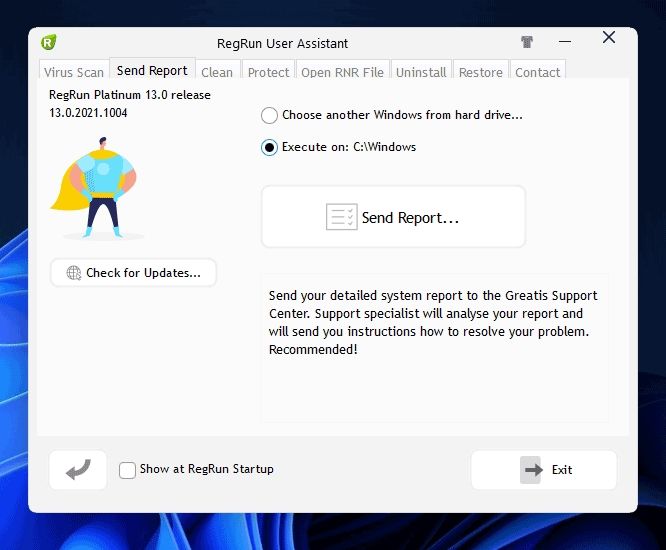Select the Send Report tab
Image resolution: width=666 pixels, height=550 pixels.
click(x=152, y=70)
